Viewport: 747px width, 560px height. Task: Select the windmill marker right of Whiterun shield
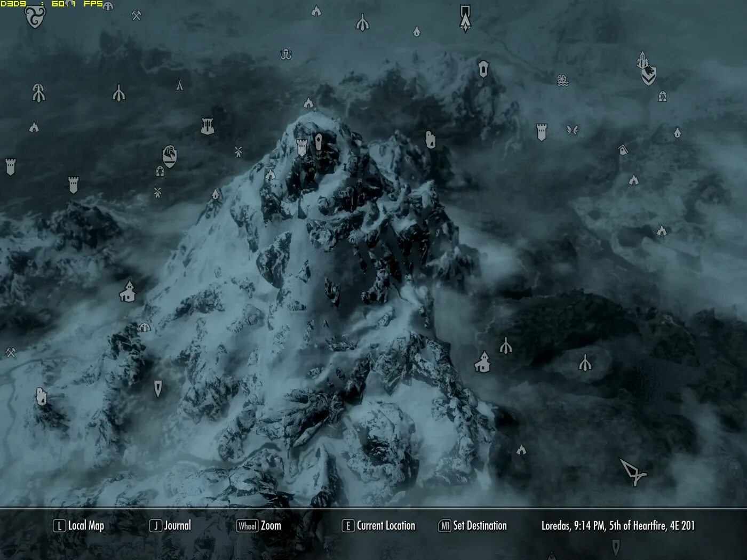(238, 151)
